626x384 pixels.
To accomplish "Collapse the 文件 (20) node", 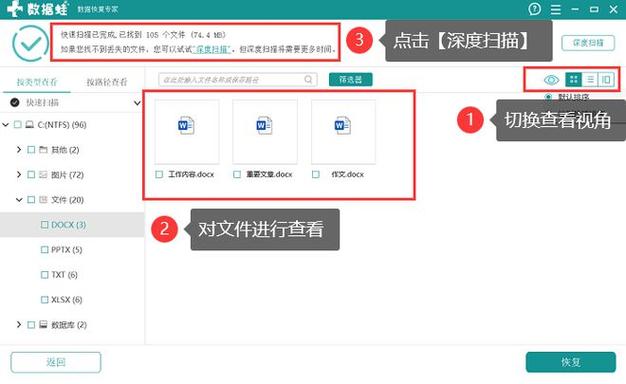I will click(x=19, y=200).
